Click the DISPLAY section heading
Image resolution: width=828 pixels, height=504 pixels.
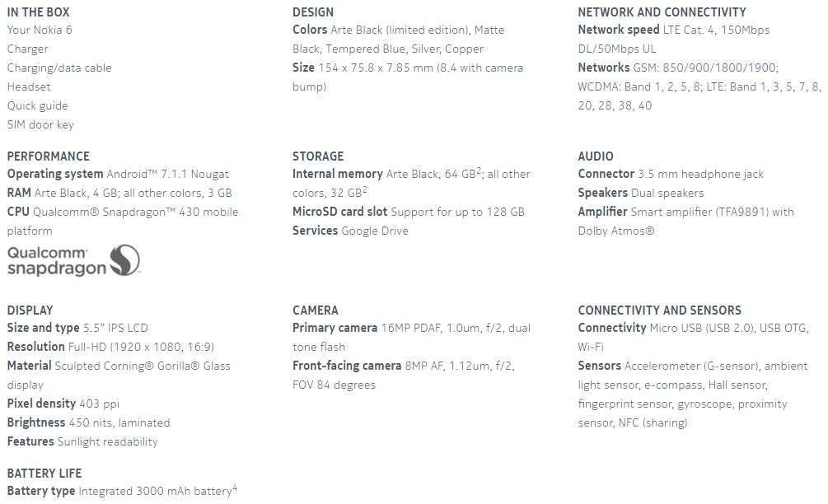[x=30, y=310]
